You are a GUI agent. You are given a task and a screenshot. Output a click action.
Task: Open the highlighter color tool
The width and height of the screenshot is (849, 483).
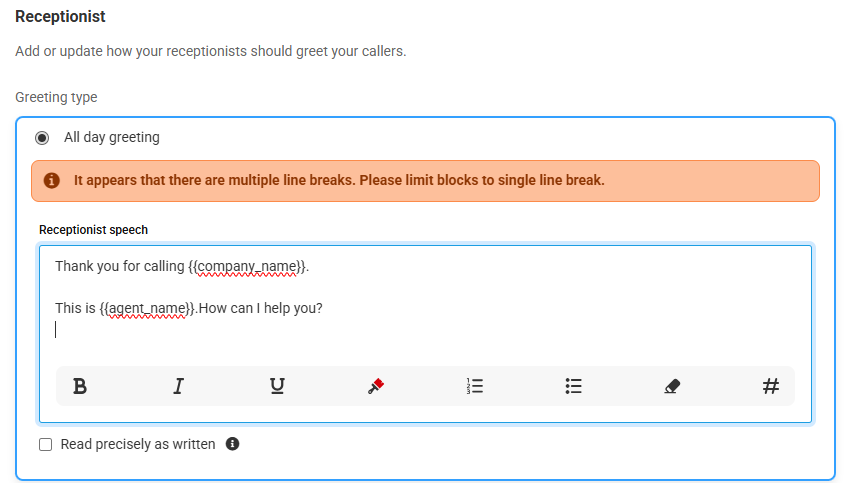tap(376, 386)
